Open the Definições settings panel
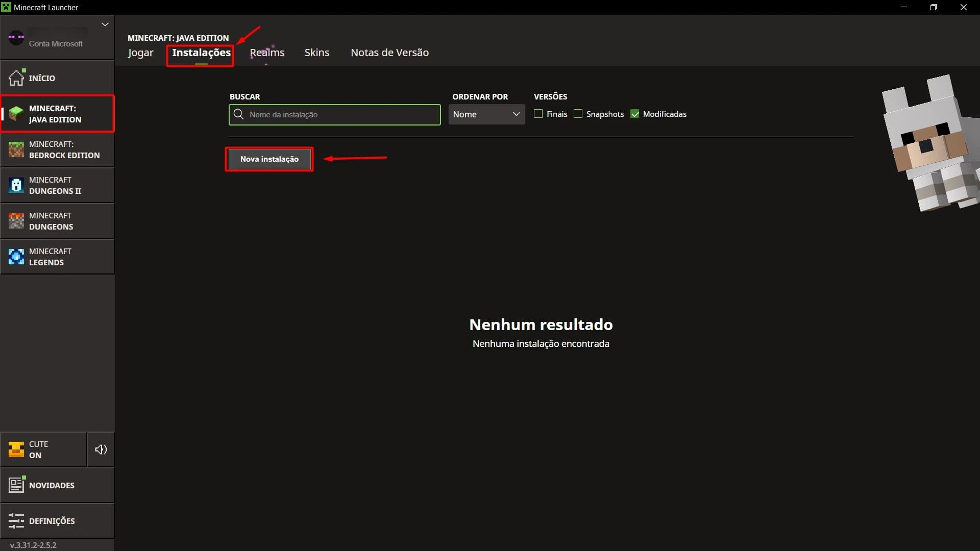Viewport: 980px width, 551px height. pyautogui.click(x=51, y=521)
